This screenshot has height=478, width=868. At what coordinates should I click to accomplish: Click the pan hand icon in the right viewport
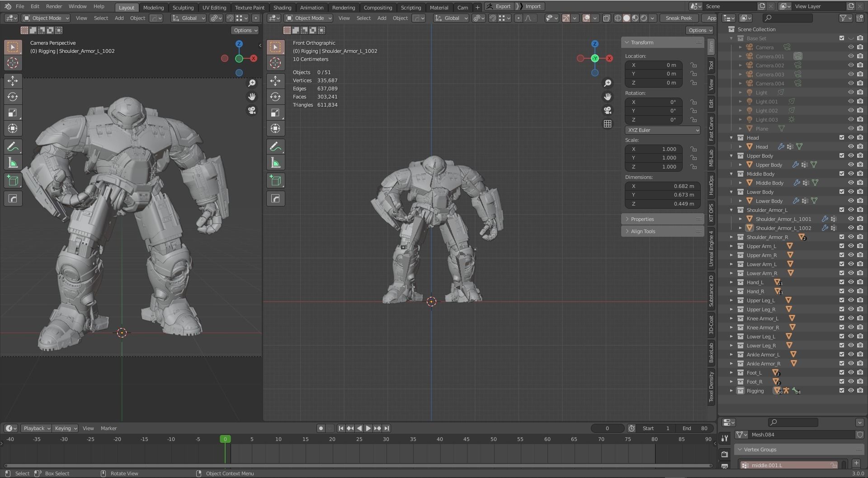pos(608,97)
